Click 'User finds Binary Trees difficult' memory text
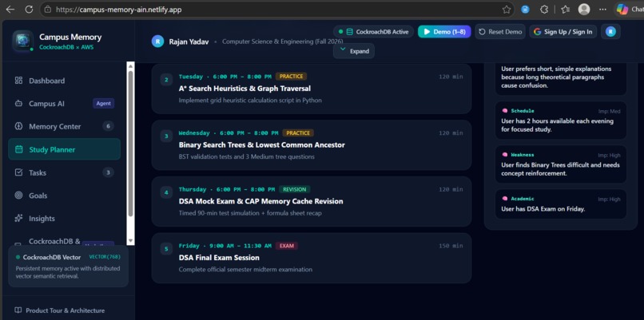Image resolution: width=644 pixels, height=320 pixels. 561,169
